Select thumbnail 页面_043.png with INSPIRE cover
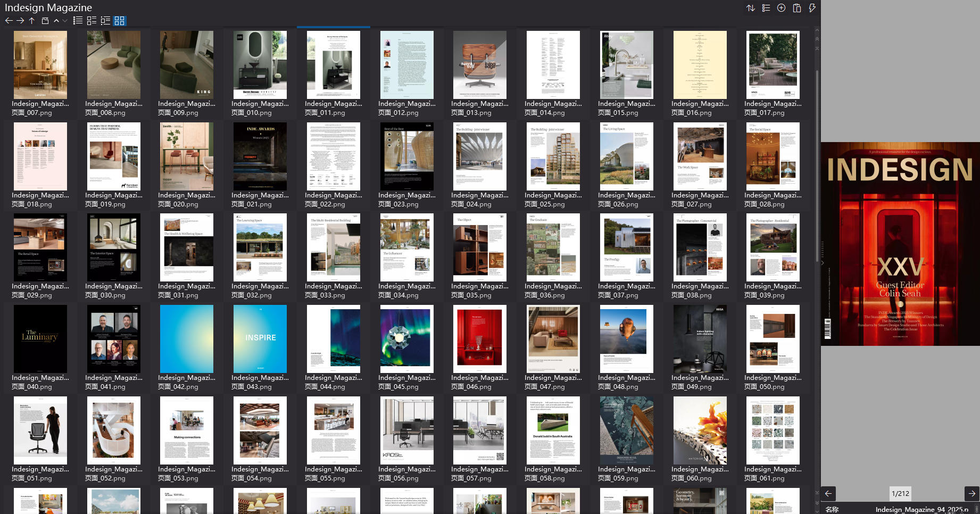The height and width of the screenshot is (514, 980). click(260, 339)
